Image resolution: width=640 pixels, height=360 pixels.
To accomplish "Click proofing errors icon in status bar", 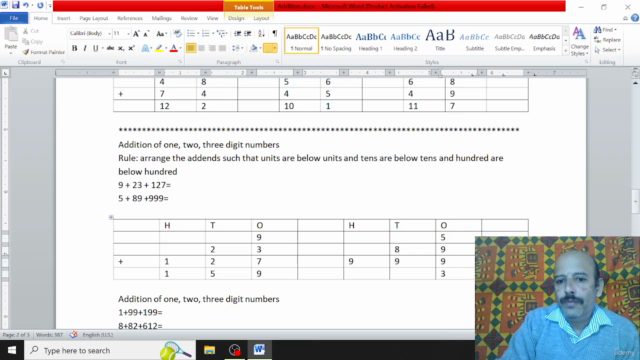I will (73, 335).
